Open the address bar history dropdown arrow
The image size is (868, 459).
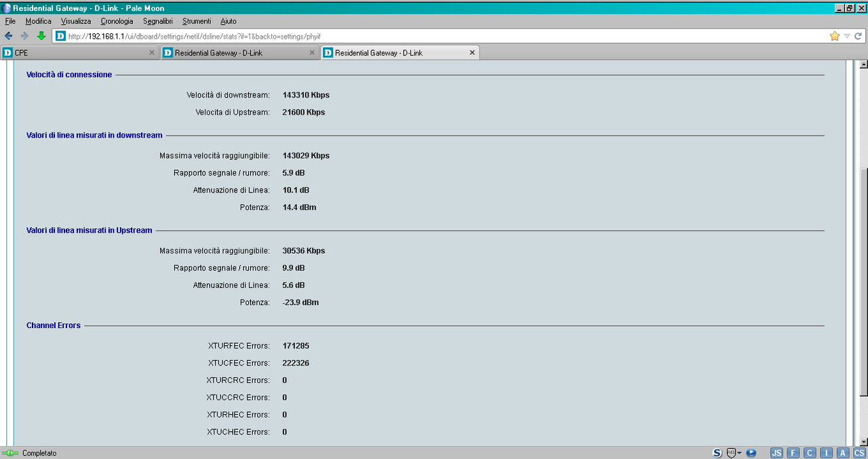click(847, 36)
